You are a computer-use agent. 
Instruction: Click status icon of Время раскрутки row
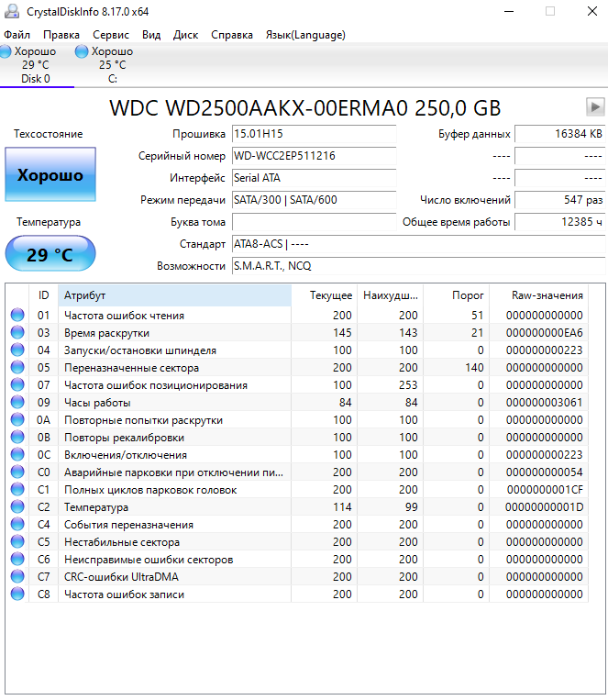17,332
